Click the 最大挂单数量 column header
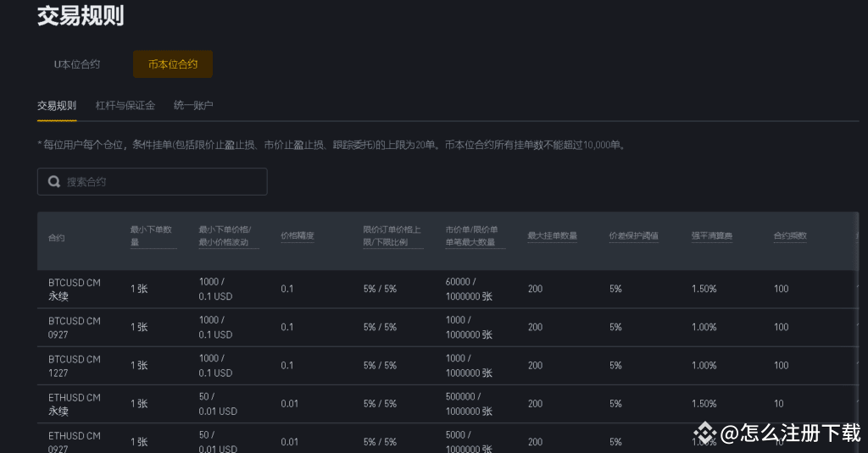The height and width of the screenshot is (453, 868). point(552,236)
